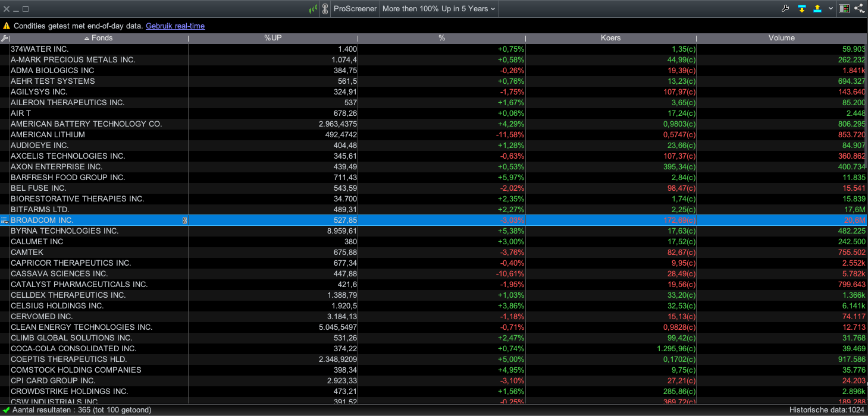
Task: Click the share icon in toolbar
Action: point(859,8)
